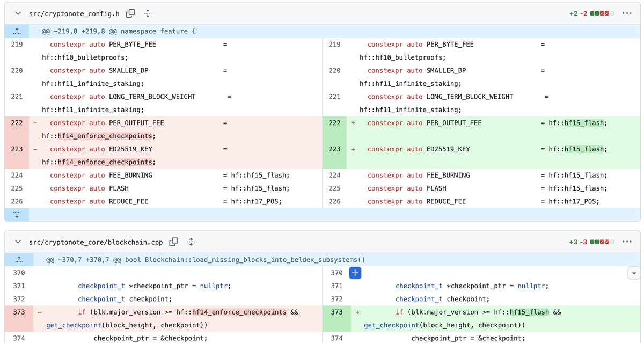Click FEE_BURNING on right line 224
Viewport: 644px width, 343px height.
click(447, 176)
